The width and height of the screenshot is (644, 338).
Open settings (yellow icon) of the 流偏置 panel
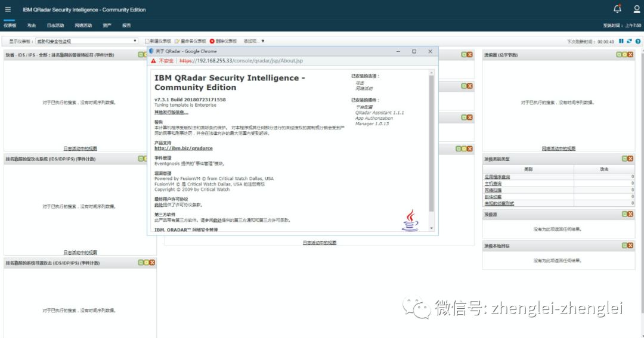coord(624,55)
